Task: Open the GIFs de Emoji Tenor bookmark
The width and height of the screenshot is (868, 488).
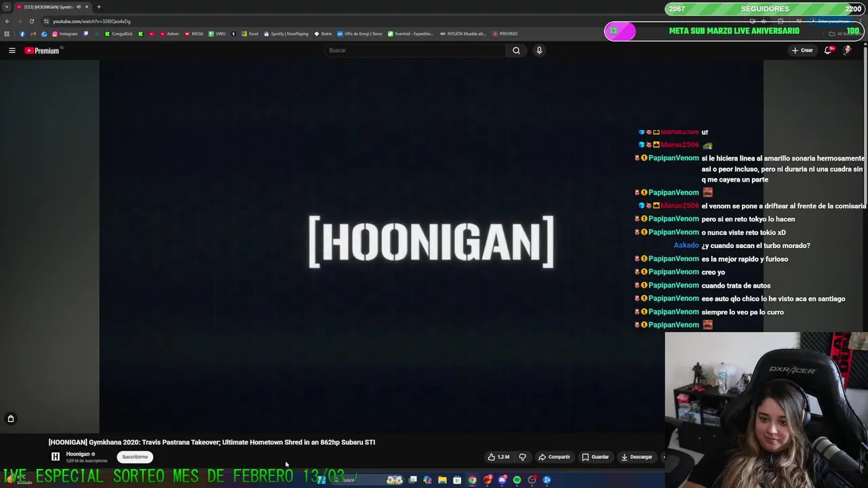Action: pyautogui.click(x=360, y=34)
